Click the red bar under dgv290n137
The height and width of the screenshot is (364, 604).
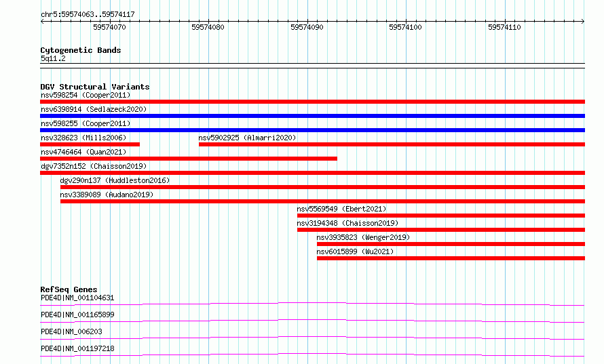point(322,187)
